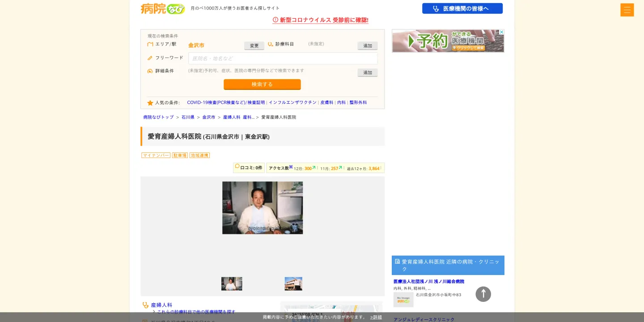
Task: Select インフルエンザワクチン popular condition
Action: click(x=292, y=102)
